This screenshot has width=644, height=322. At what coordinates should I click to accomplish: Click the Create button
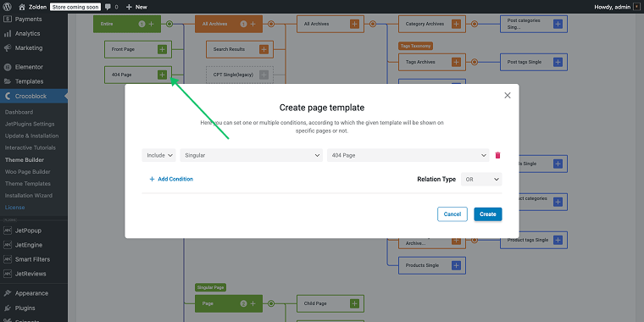pyautogui.click(x=488, y=214)
